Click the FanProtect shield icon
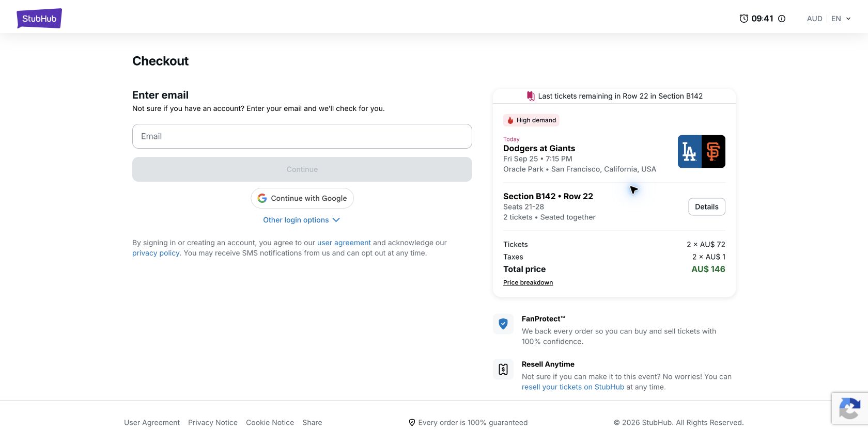868x431 pixels. coord(503,324)
